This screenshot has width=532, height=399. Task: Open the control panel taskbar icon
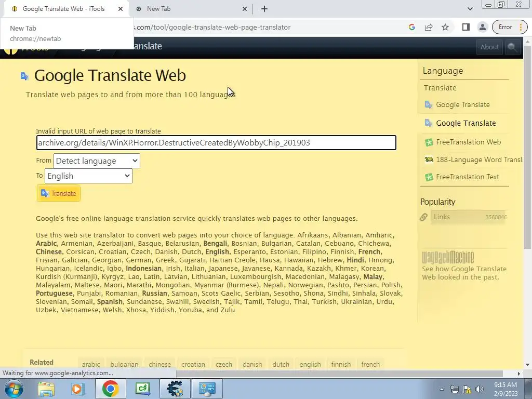pyautogui.click(x=207, y=389)
